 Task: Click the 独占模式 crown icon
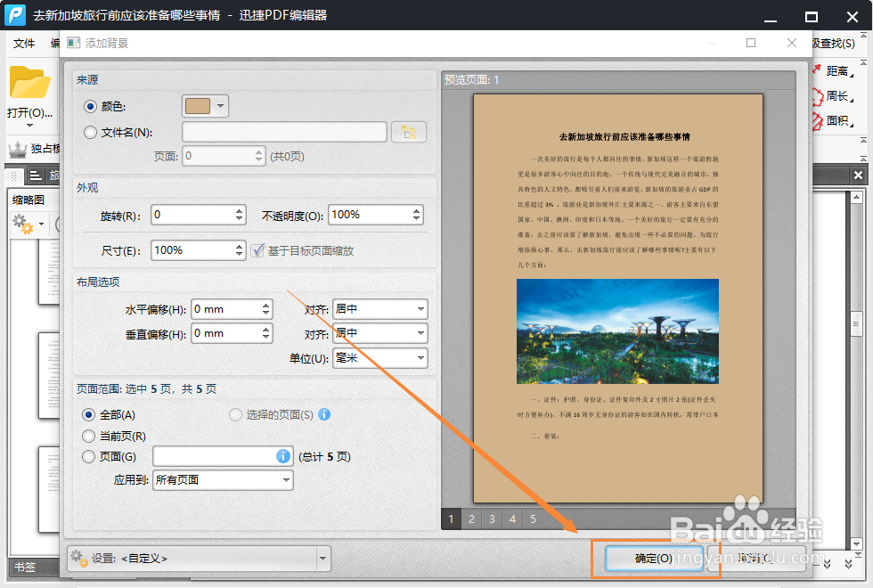[20, 148]
